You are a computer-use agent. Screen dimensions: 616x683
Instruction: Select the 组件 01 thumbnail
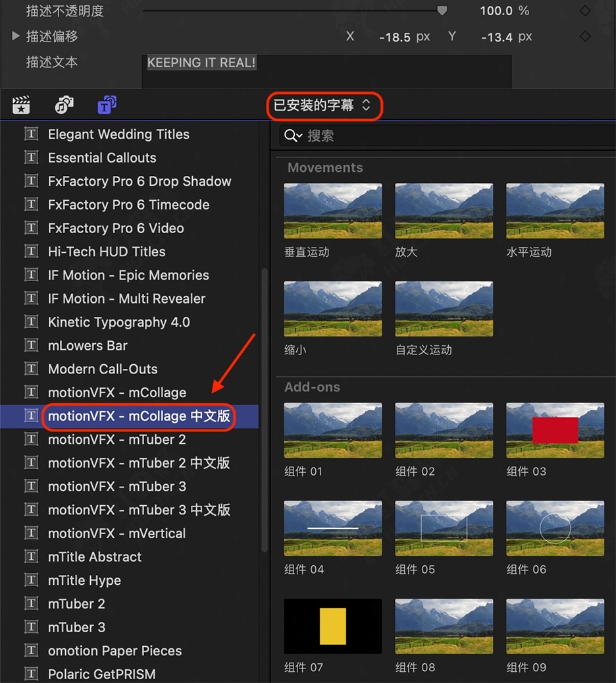(x=332, y=430)
